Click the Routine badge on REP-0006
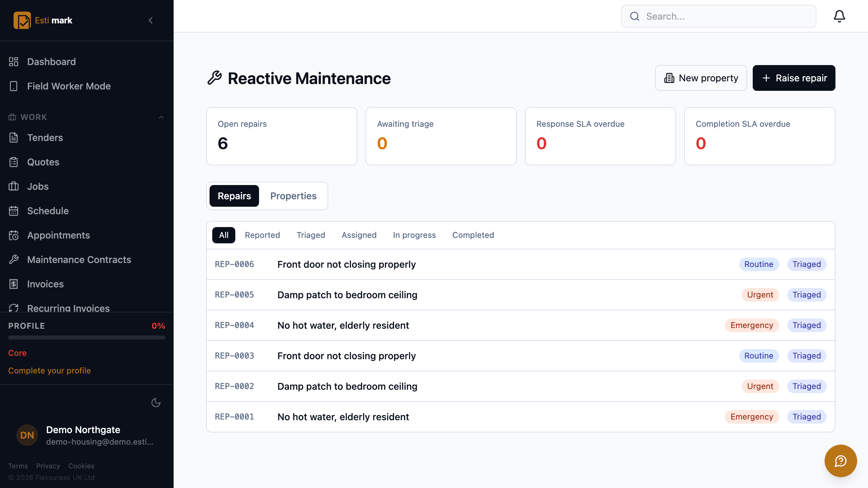 coord(759,264)
